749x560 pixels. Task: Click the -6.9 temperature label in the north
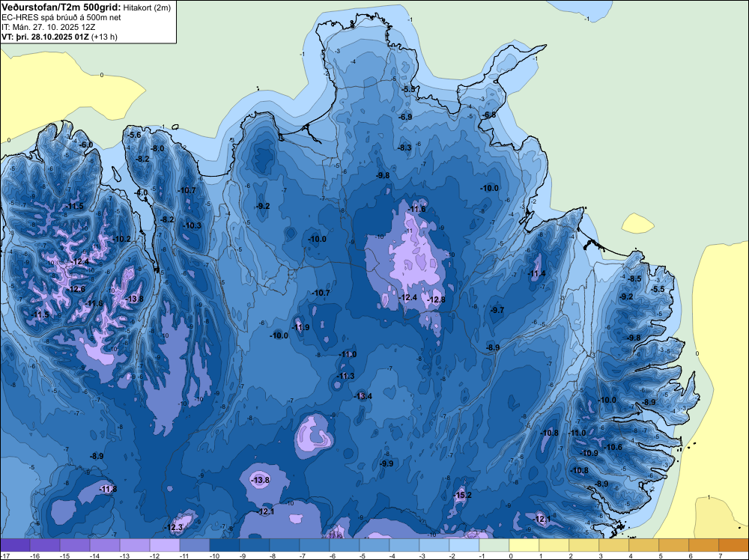pos(405,117)
